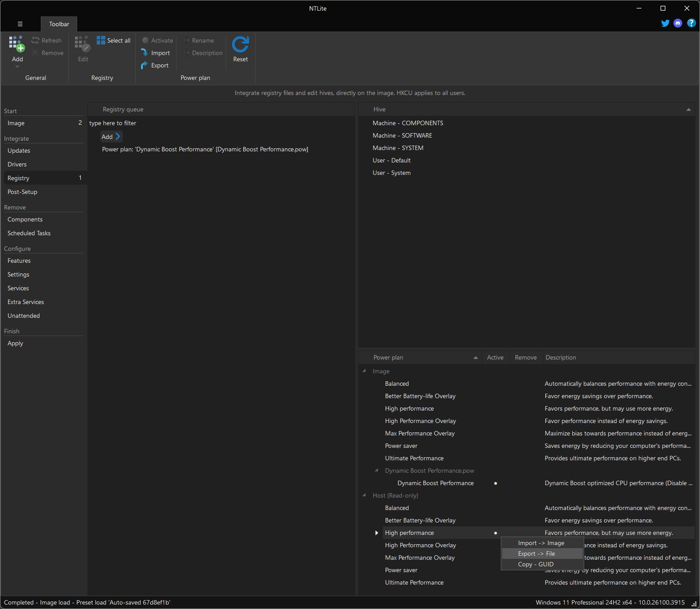Click the Activate power plan button
Viewport: 700px width, 609px height.
[157, 40]
